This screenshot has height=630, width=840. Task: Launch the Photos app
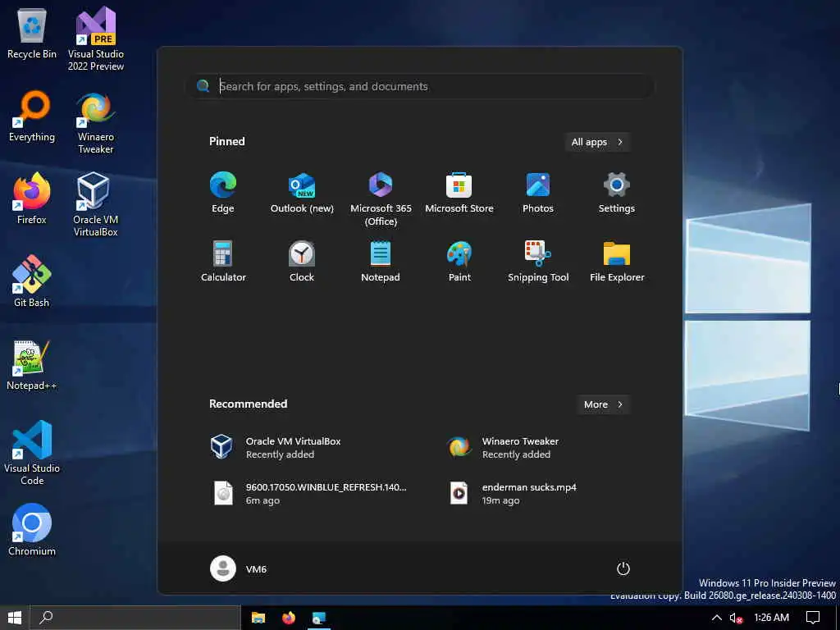coord(538,193)
